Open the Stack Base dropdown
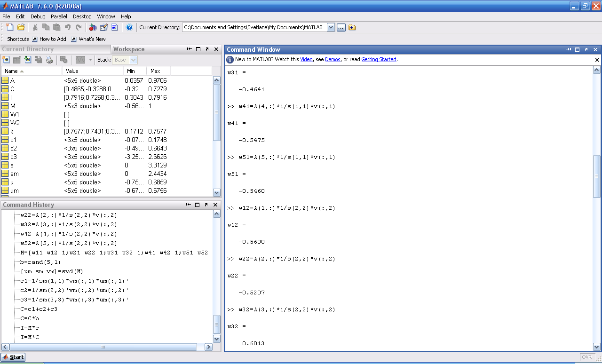Screen dimensions: 602x364 pyautogui.click(x=133, y=60)
